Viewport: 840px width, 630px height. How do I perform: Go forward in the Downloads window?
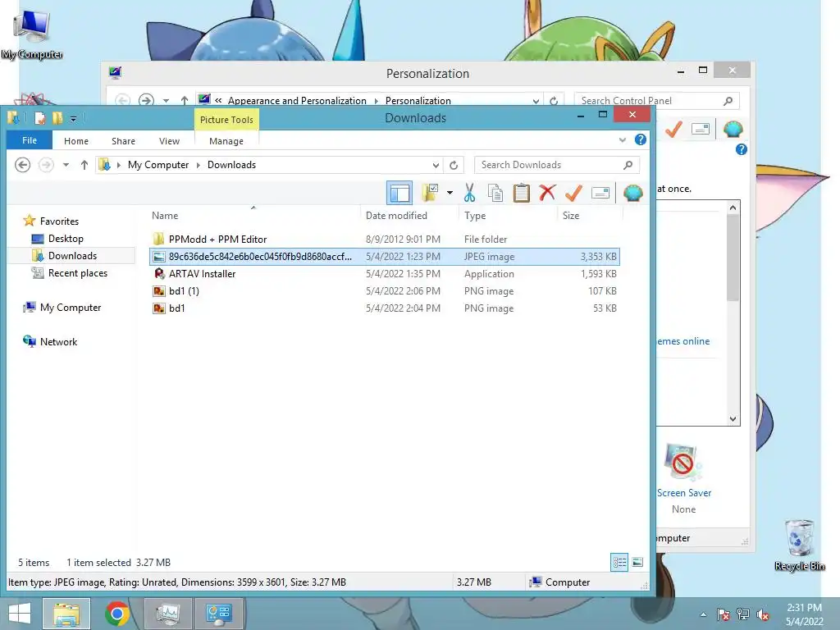pyautogui.click(x=46, y=165)
